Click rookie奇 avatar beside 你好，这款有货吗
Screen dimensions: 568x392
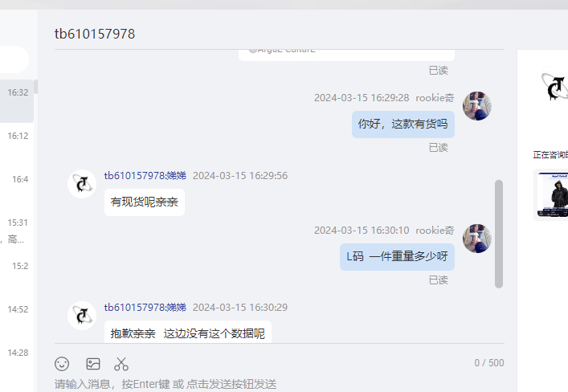point(477,106)
